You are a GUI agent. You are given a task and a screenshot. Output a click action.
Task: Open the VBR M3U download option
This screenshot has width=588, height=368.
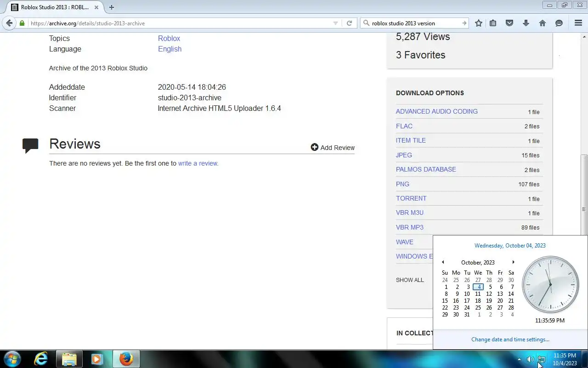[410, 213]
